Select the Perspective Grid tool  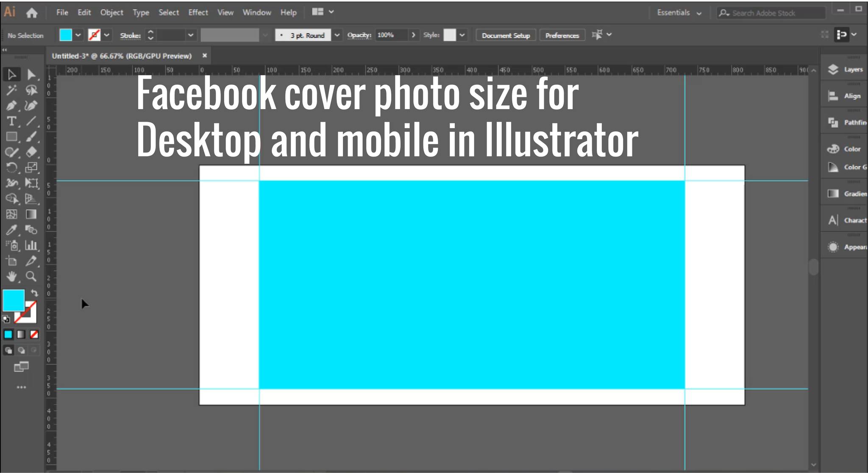click(31, 199)
